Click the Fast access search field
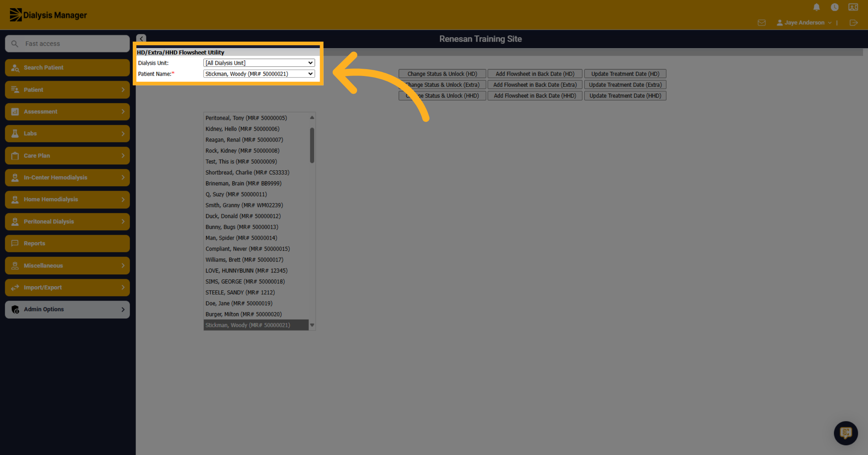This screenshot has height=455, width=868. coord(67,44)
